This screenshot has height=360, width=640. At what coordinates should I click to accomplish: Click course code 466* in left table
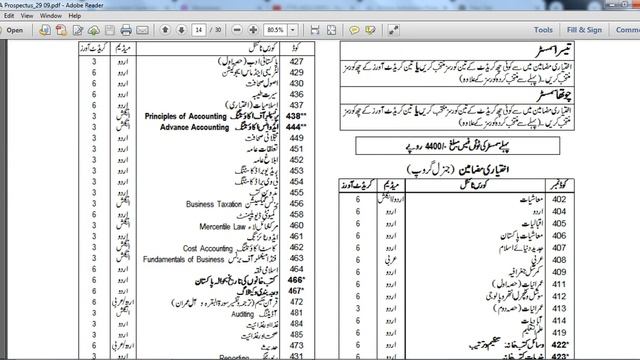tap(296, 280)
